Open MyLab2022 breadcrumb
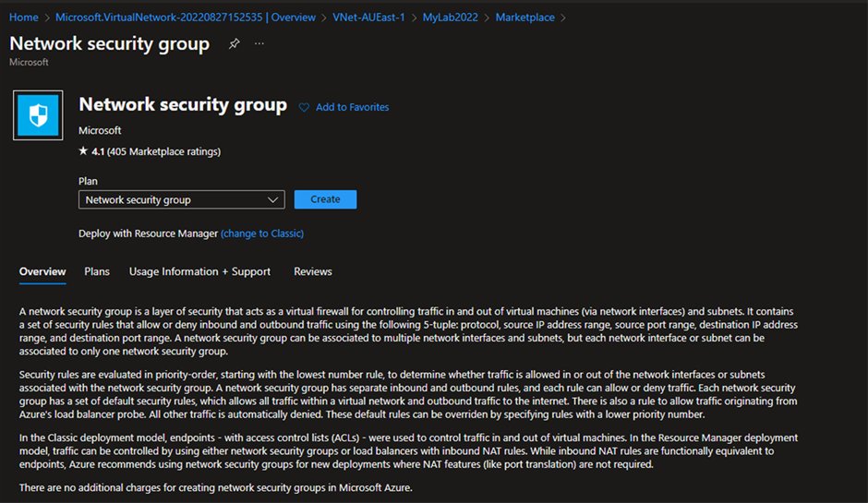 (450, 18)
